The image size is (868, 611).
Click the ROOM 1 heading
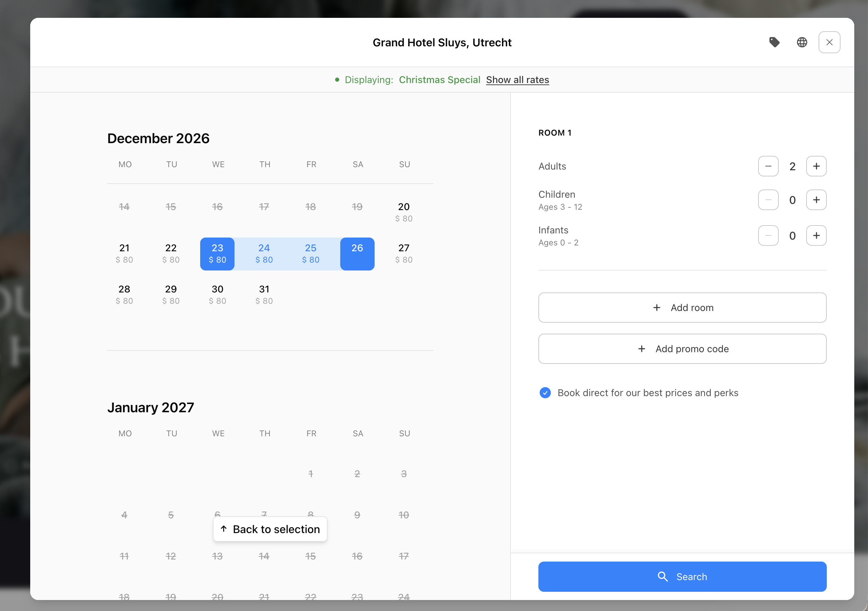(x=555, y=132)
